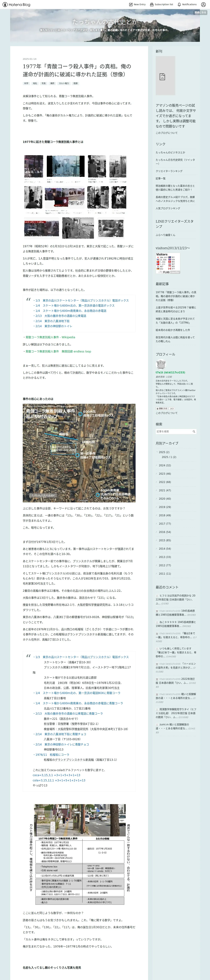
Task: Click the first sidebar このブログについて link
Action: pyautogui.click(x=166, y=133)
